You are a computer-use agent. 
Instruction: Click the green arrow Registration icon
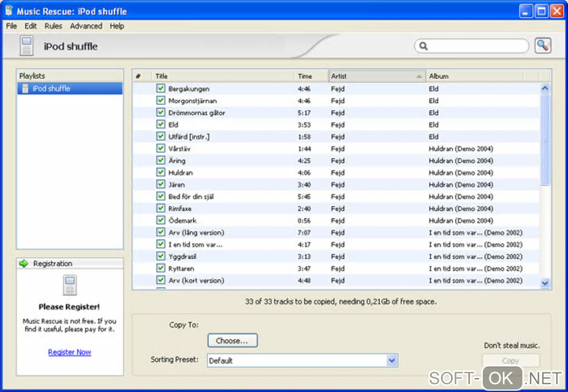tap(24, 263)
